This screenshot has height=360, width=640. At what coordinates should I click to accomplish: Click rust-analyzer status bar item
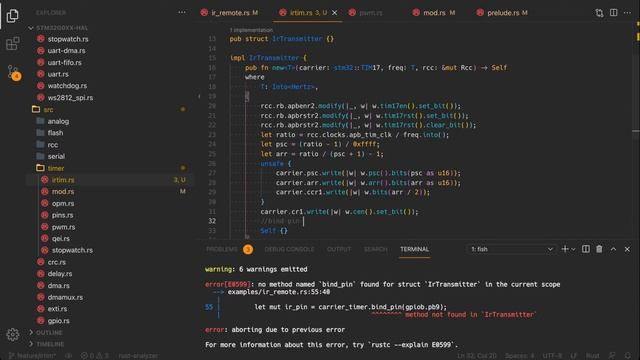(x=138, y=356)
